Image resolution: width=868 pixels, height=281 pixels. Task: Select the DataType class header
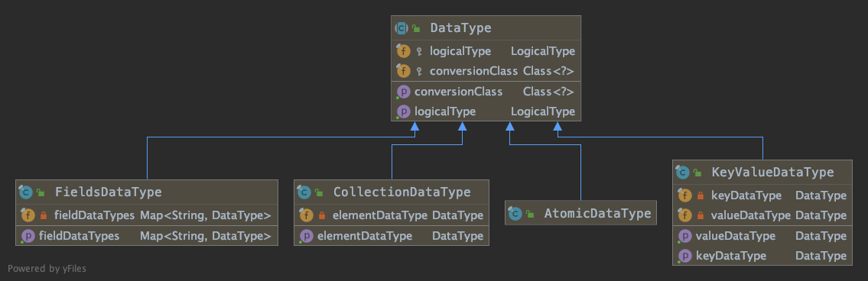pos(486,27)
